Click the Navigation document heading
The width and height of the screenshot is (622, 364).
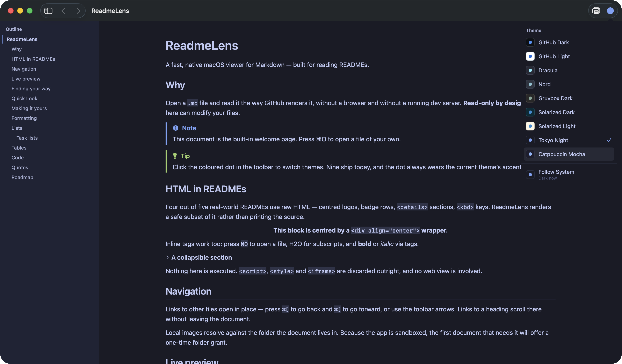tap(189, 291)
